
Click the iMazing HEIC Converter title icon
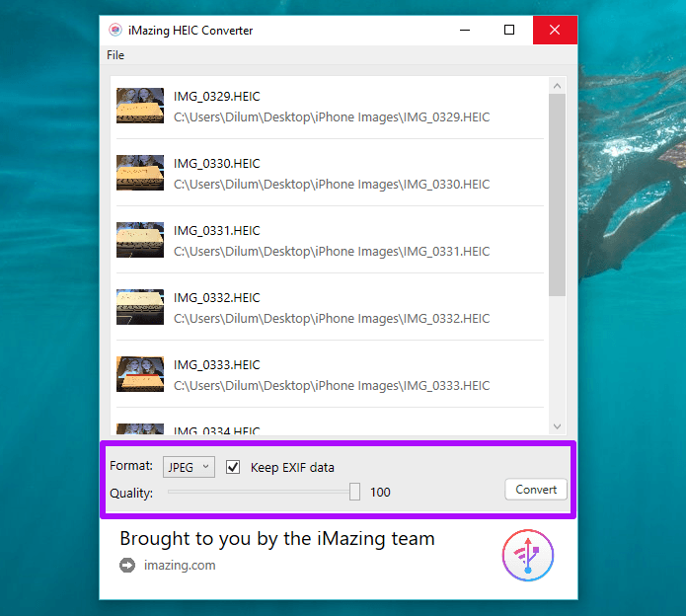click(x=115, y=30)
